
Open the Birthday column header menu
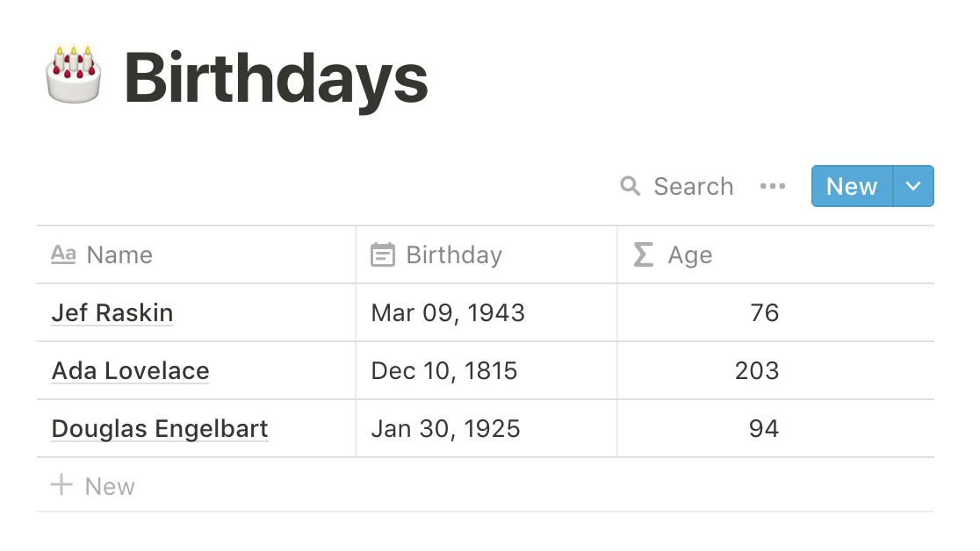[486, 255]
